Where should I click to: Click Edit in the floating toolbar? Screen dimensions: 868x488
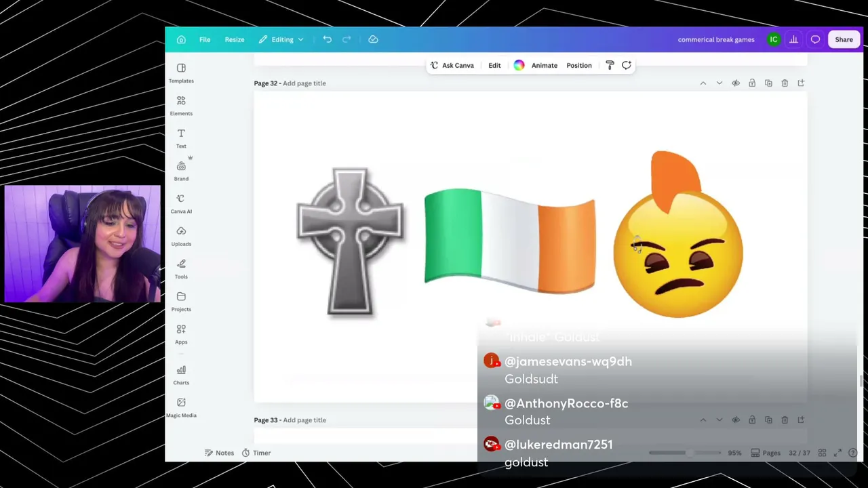click(494, 65)
